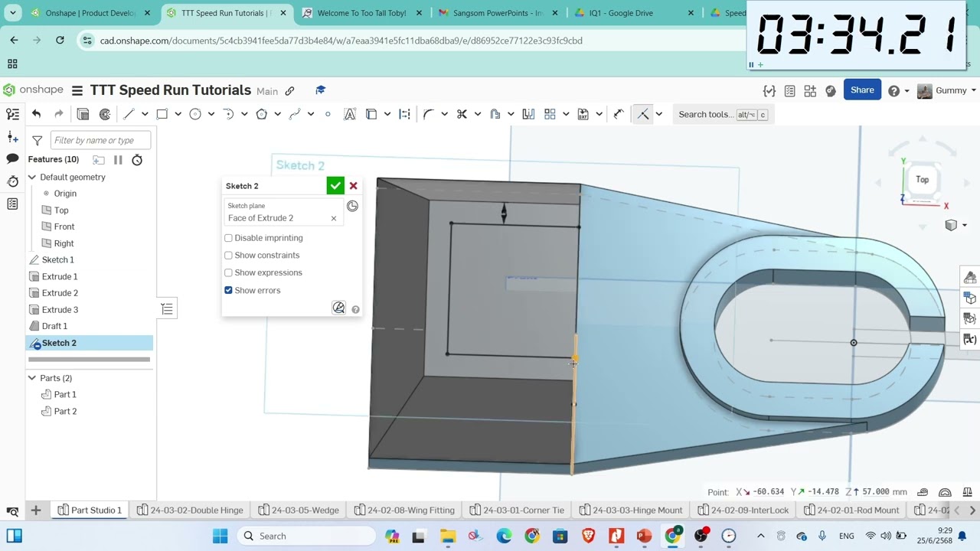Image resolution: width=980 pixels, height=551 pixels.
Task: Click the Learning Center graduation cap icon
Action: tap(320, 90)
